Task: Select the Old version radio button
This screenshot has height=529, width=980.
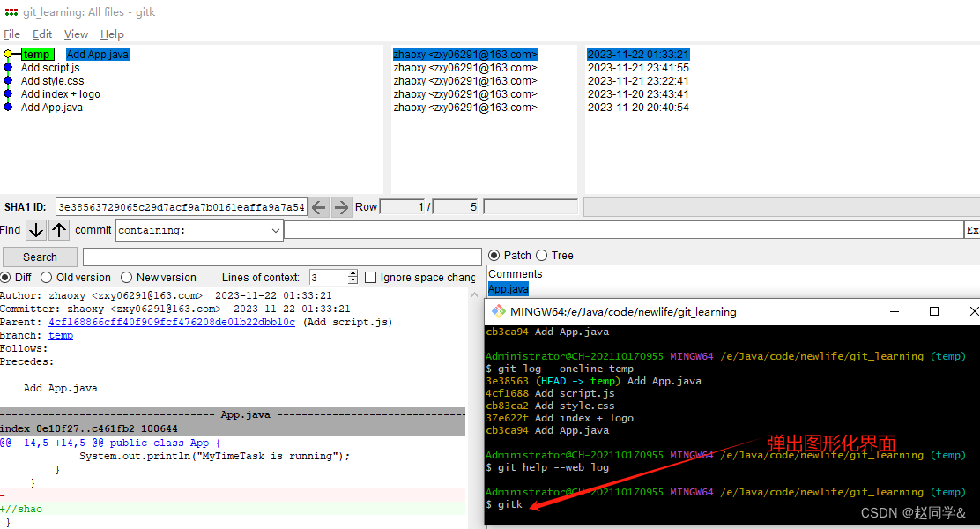Action: click(x=46, y=277)
